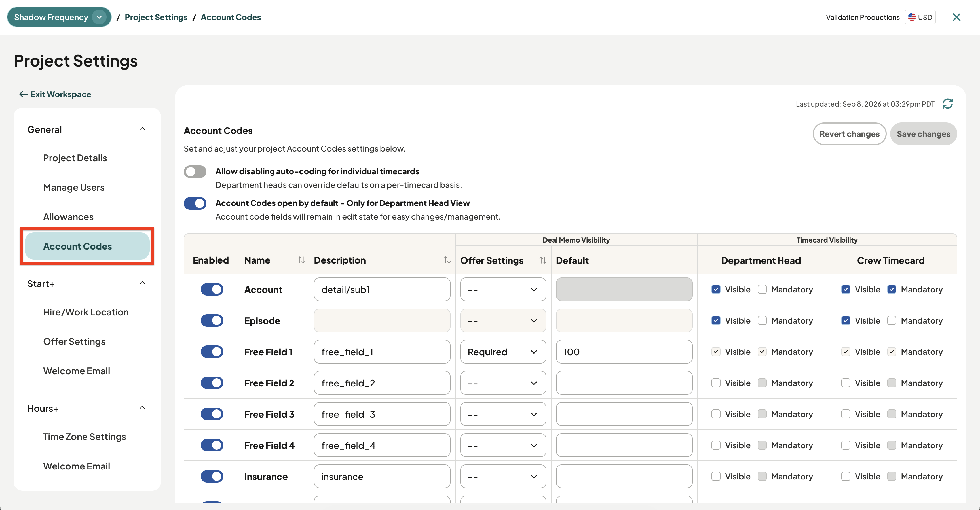Click the Save changes button
Viewport: 980px width, 510px height.
coord(923,134)
